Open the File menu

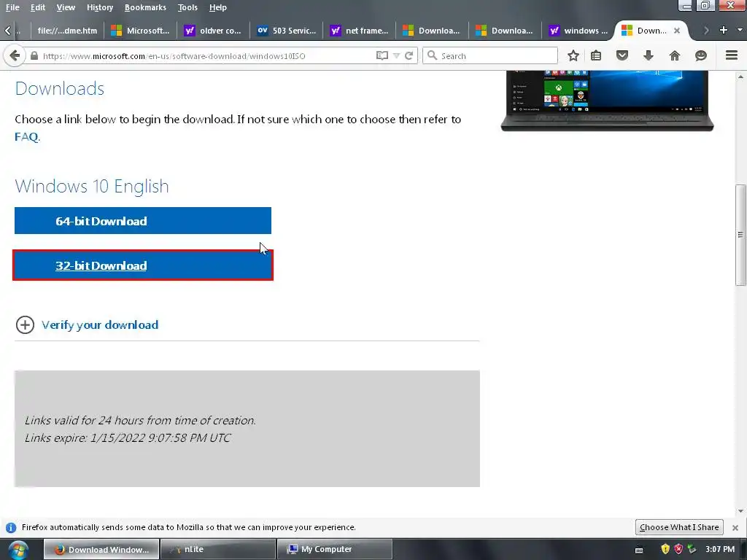click(12, 7)
